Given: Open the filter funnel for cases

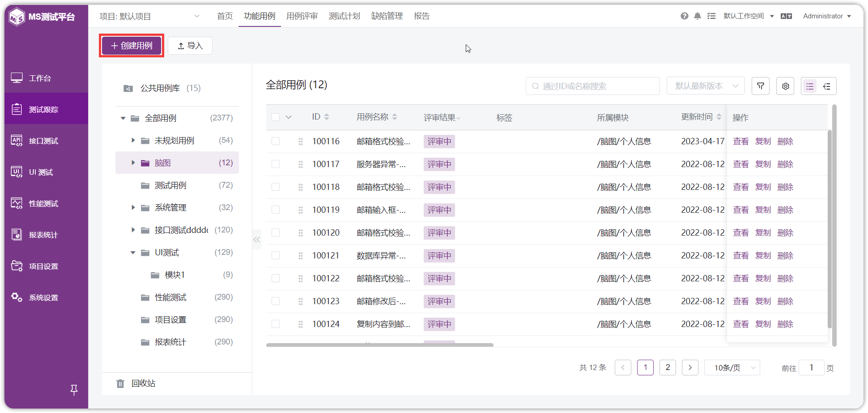Looking at the screenshot, I should [x=761, y=86].
